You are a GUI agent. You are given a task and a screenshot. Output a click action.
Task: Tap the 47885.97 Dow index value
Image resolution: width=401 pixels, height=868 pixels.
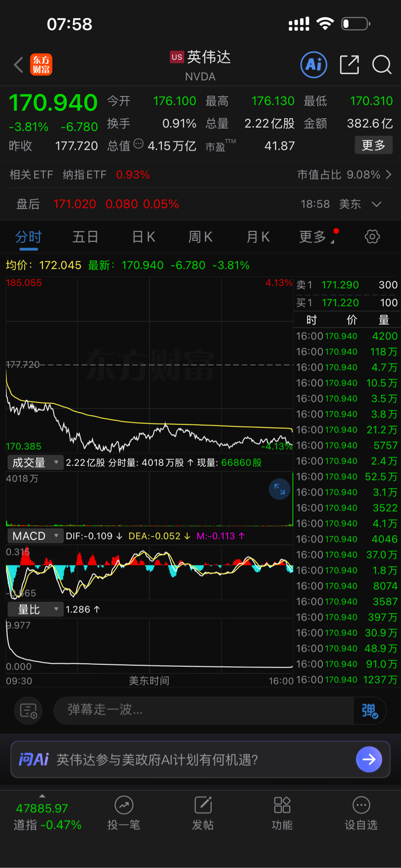tap(42, 808)
